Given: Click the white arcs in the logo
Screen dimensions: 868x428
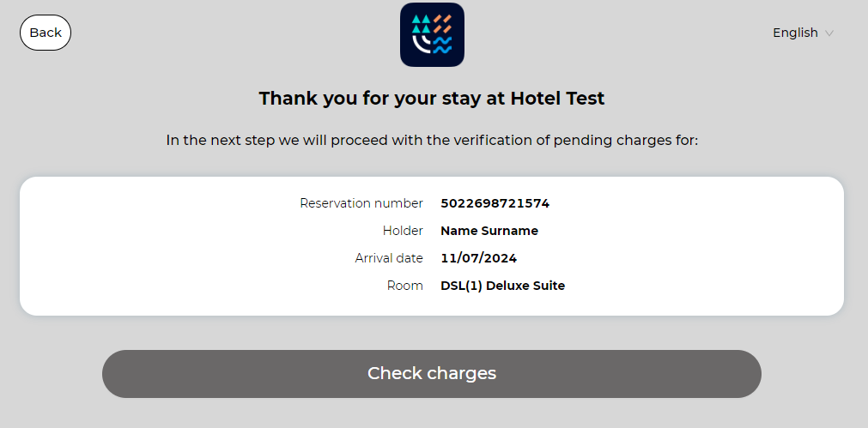Looking at the screenshot, I should point(422,45).
